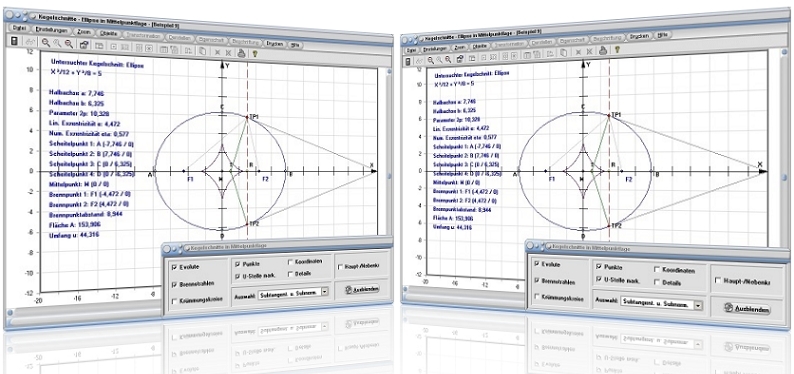Click Ausblenden button in left dialog
The height and width of the screenshot is (374, 794).
(361, 289)
